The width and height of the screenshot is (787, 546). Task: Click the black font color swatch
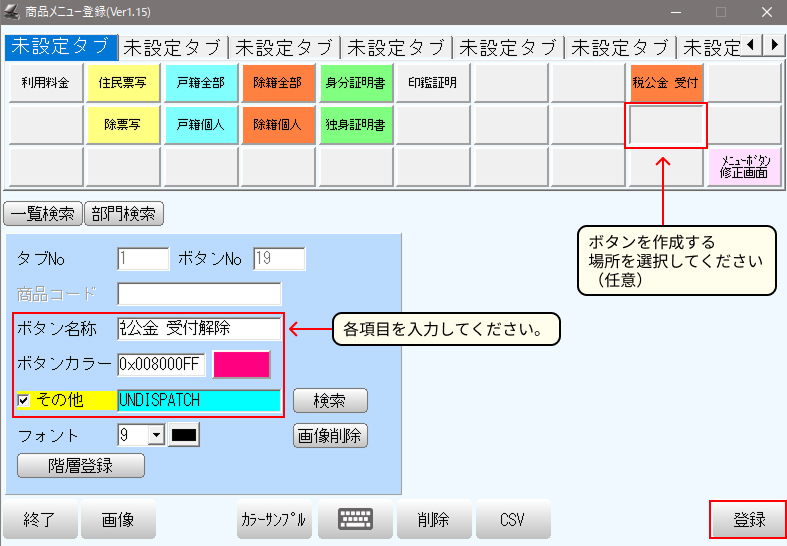(x=185, y=435)
